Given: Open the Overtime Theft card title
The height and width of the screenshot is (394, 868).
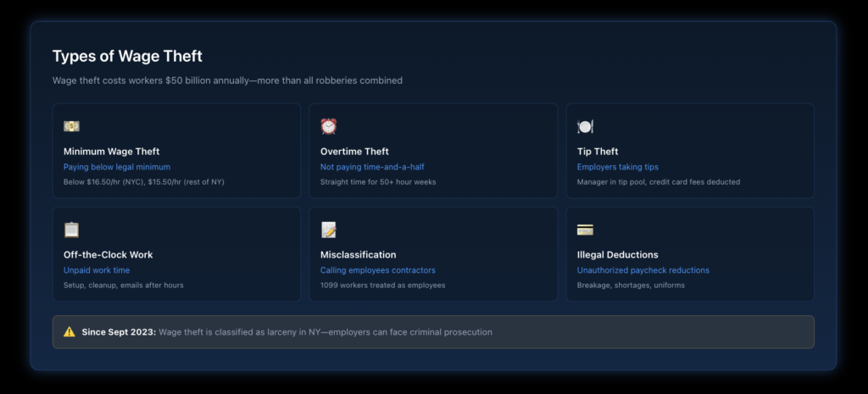Looking at the screenshot, I should click(354, 152).
